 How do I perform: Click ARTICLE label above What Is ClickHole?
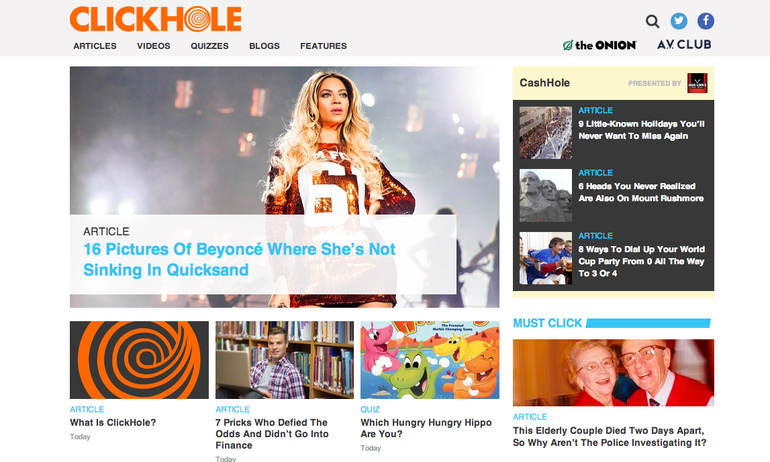(x=87, y=409)
